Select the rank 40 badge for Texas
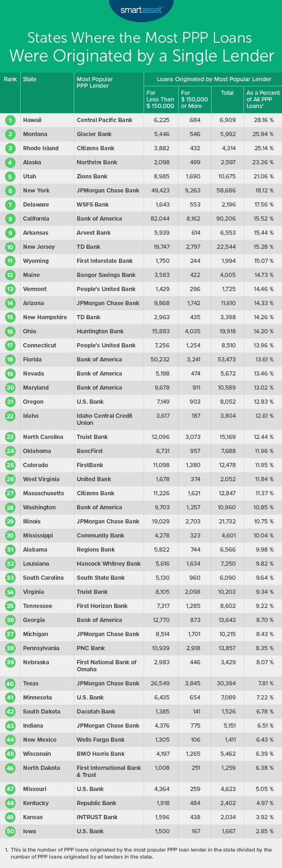 (10, 684)
